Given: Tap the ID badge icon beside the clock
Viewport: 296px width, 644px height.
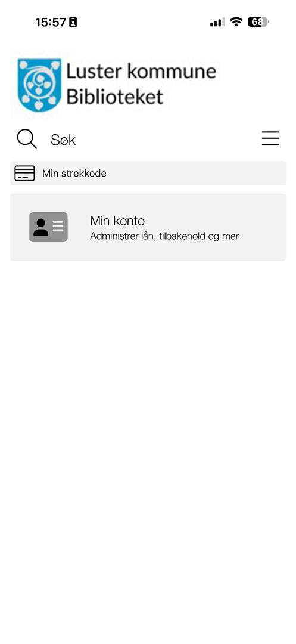Looking at the screenshot, I should point(73,22).
